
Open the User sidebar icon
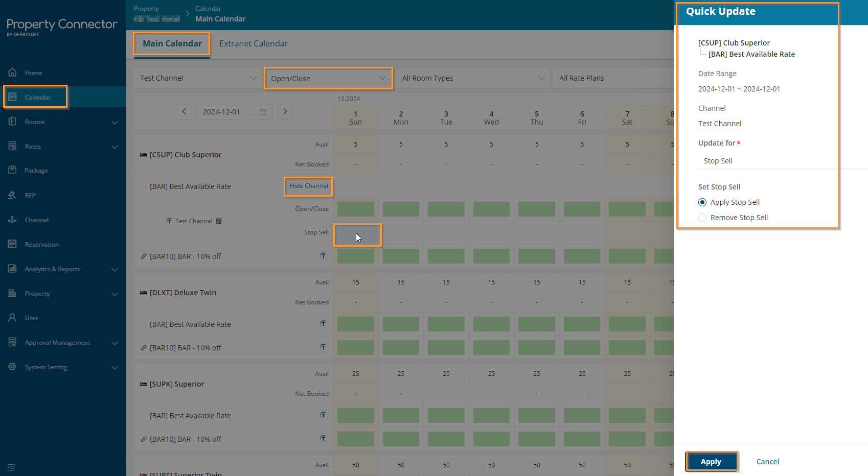coord(12,318)
